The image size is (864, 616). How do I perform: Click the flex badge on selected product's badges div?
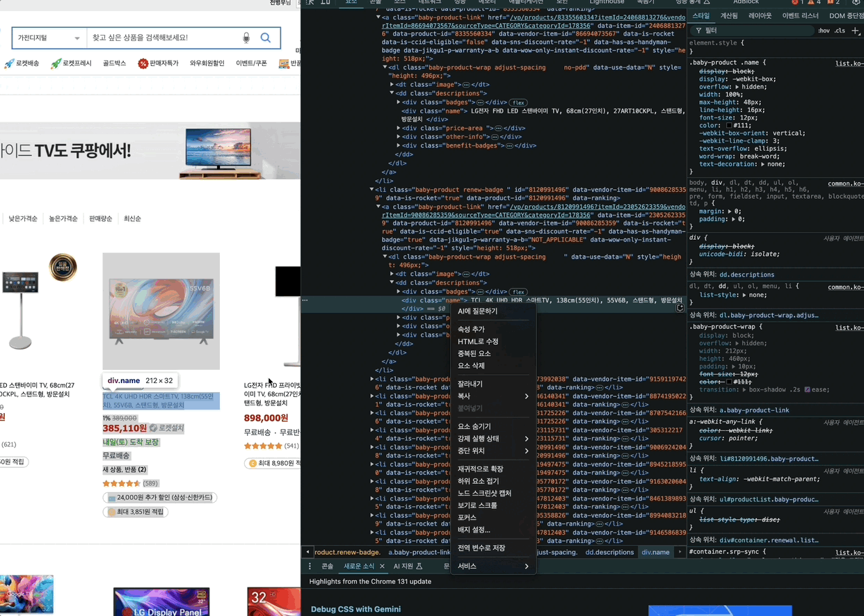pyautogui.click(x=518, y=292)
